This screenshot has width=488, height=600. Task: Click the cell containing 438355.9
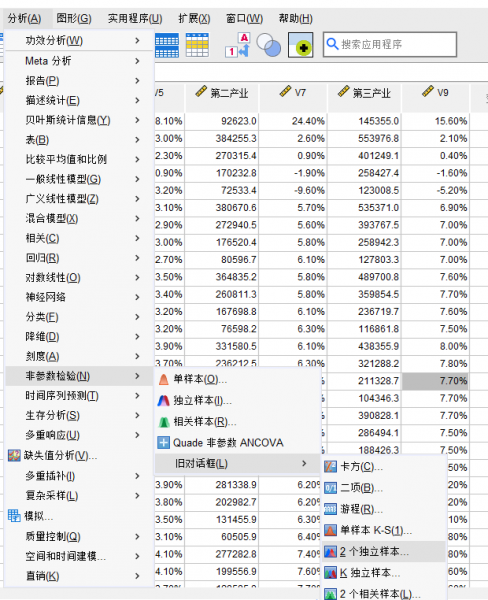pos(364,346)
